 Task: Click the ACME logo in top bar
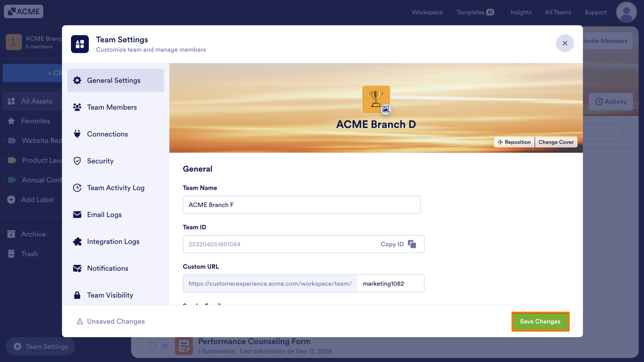coord(24,12)
